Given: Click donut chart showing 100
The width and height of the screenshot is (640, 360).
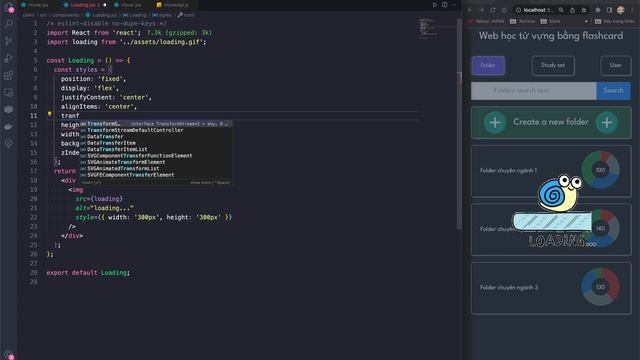Looking at the screenshot, I should (x=600, y=170).
